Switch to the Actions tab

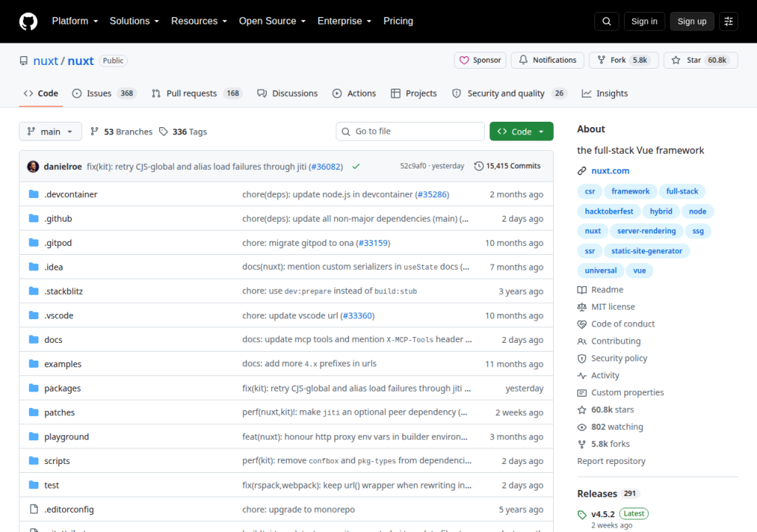[x=354, y=94]
